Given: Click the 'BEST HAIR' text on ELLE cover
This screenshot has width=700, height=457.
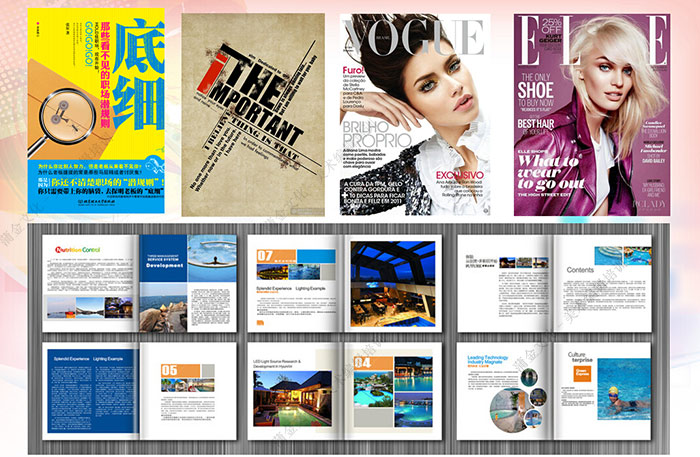Looking at the screenshot, I should coord(536,123).
